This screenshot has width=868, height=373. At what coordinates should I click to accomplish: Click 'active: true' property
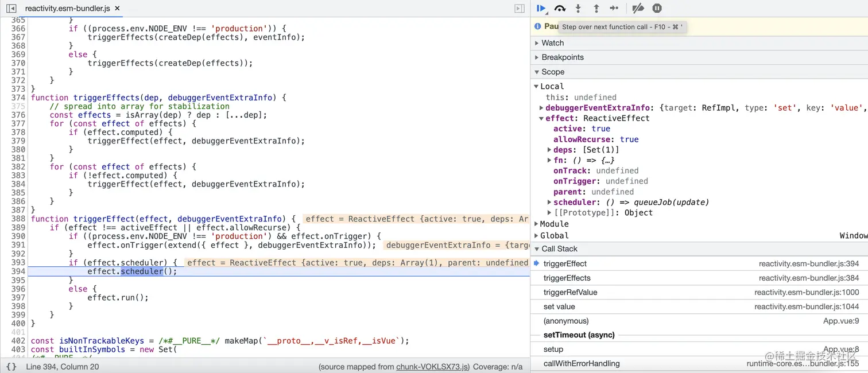(582, 129)
